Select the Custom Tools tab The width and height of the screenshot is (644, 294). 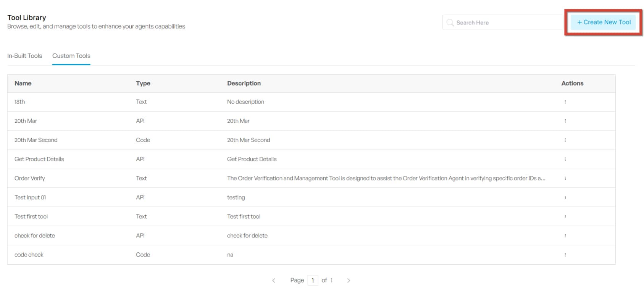point(71,56)
